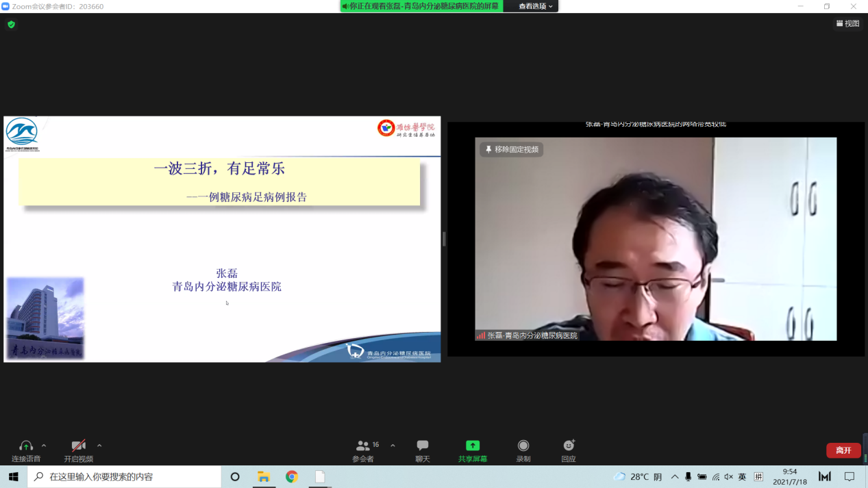Expand video options arrow next to 开启视频
Screen dimensions: 868x488
[x=99, y=446]
